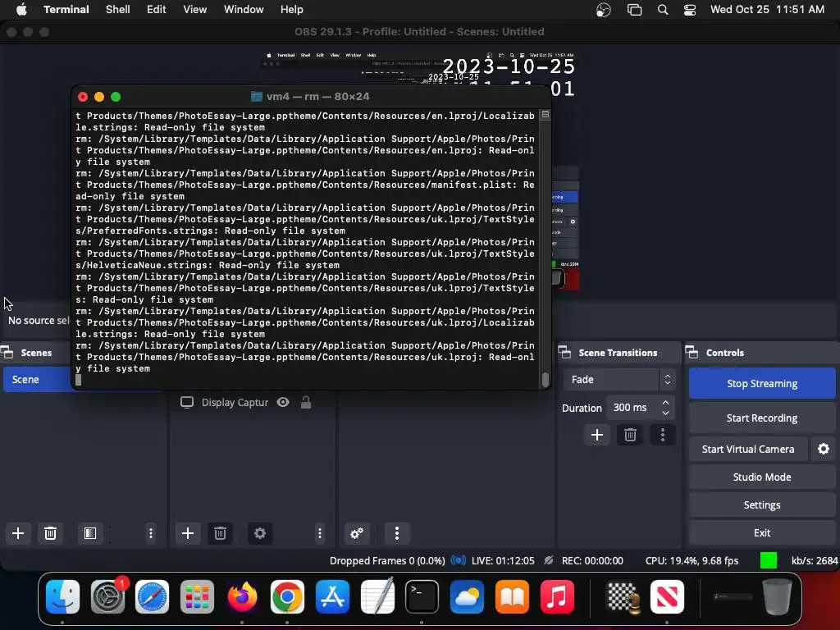The height and width of the screenshot is (630, 840).
Task: Open Finder from the Dock
Action: point(62,596)
